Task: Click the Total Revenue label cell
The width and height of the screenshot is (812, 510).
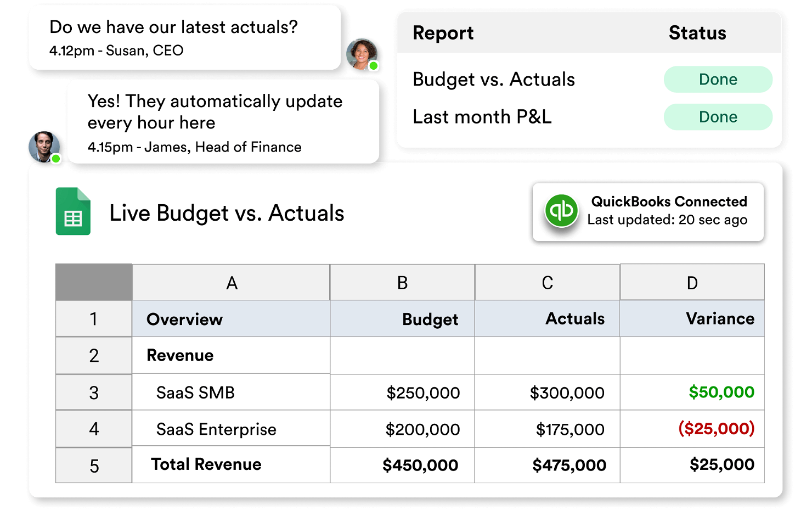Action: click(231, 464)
